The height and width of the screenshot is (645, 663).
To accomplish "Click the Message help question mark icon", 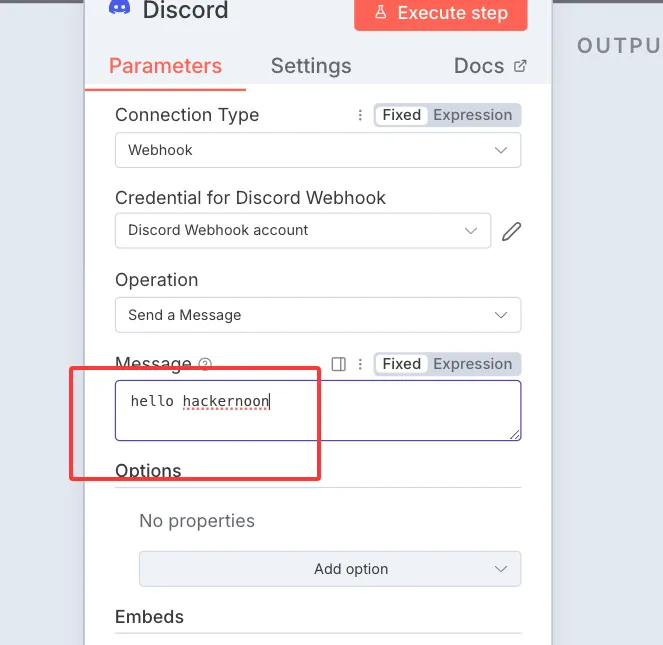I will [x=205, y=364].
